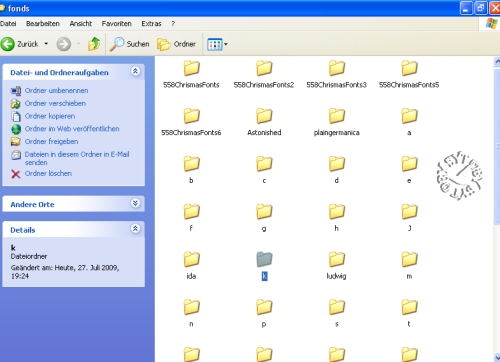Click the highlighted k folder
This screenshot has width=500, height=362.
click(264, 265)
